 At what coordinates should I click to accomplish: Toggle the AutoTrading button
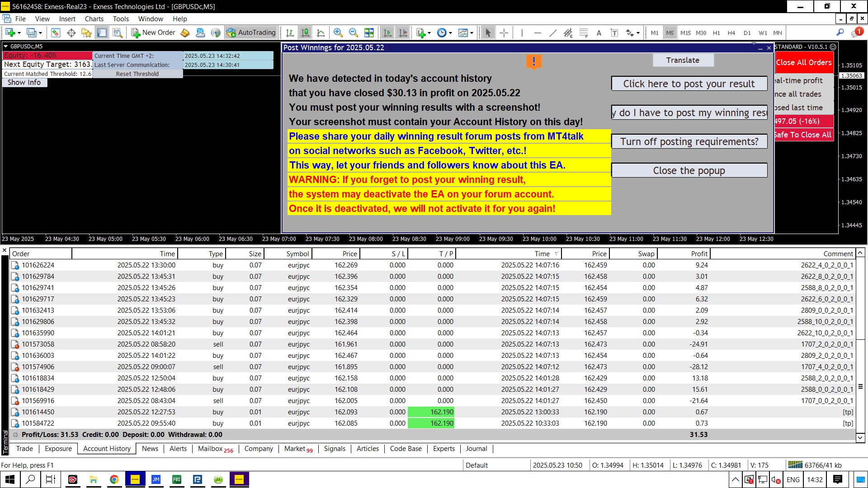(251, 33)
